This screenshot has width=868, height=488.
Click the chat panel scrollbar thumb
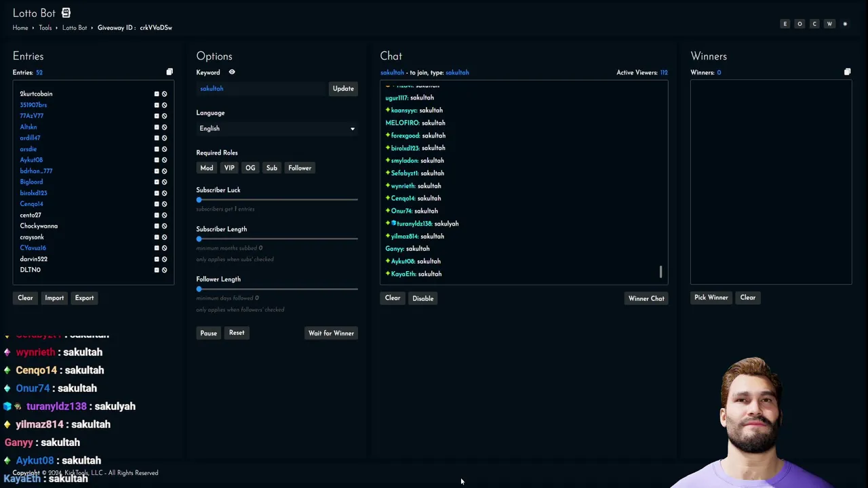pyautogui.click(x=660, y=272)
